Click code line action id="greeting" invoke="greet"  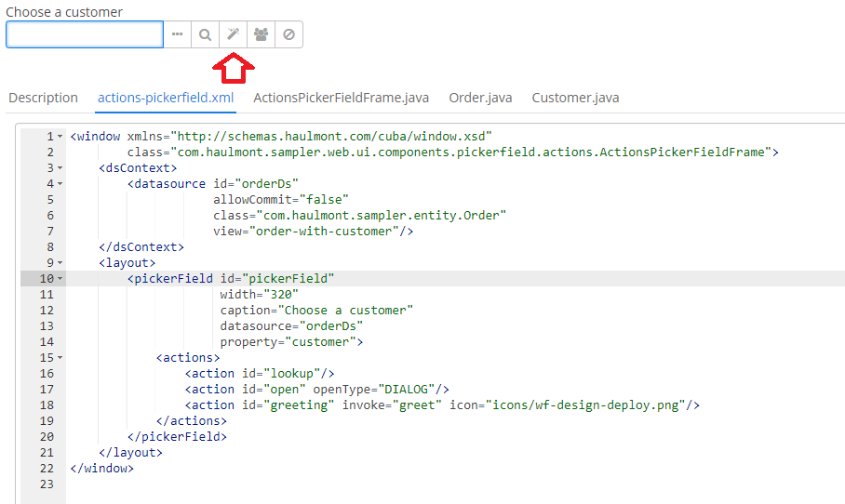tap(442, 405)
